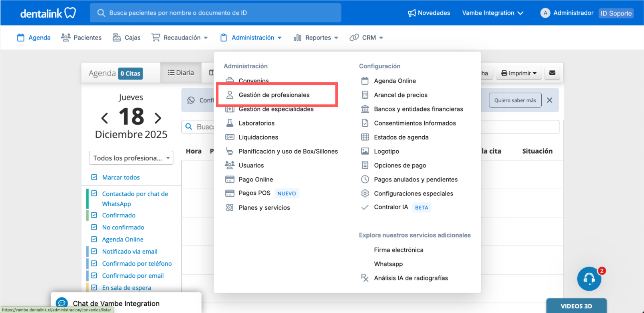Image resolution: width=644 pixels, height=313 pixels.
Task: Click the Análisis IA de radiografías icon
Action: point(365,278)
